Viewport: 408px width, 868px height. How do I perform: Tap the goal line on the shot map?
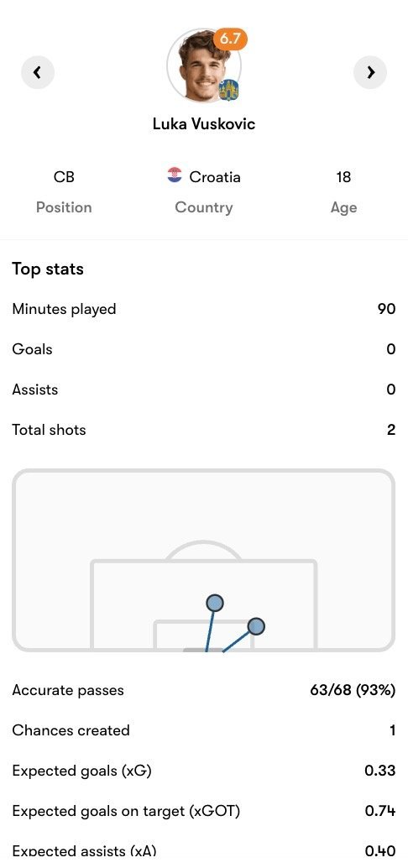204,650
